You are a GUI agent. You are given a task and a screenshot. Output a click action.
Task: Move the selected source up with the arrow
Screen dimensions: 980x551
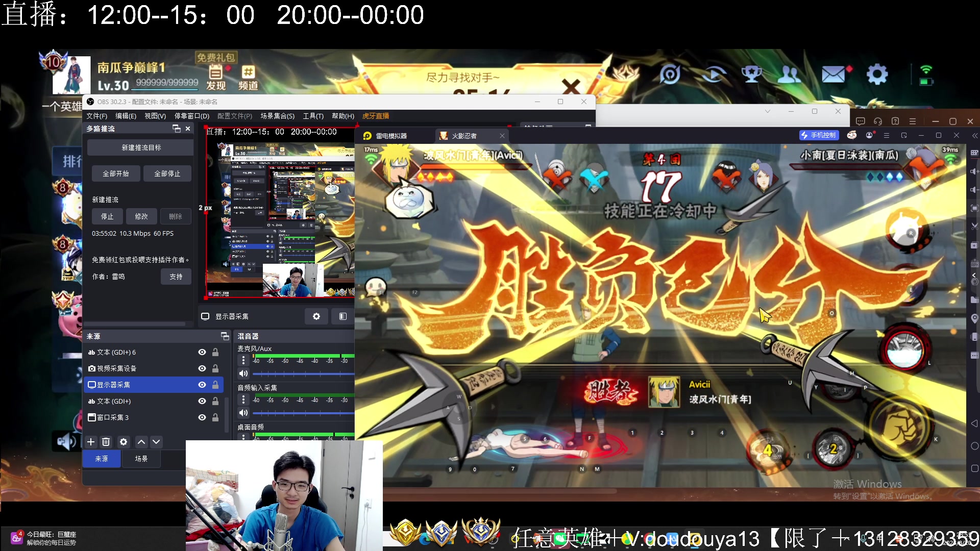tap(141, 442)
